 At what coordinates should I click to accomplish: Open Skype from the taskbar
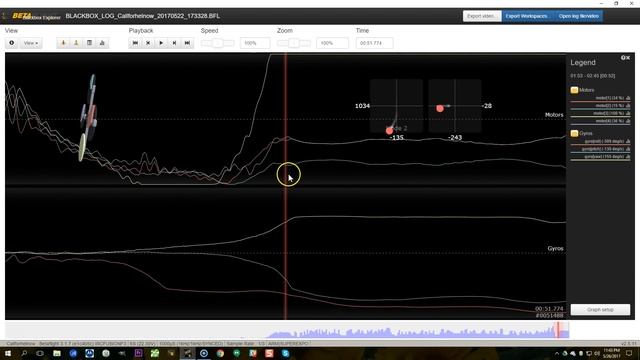[x=285, y=353]
